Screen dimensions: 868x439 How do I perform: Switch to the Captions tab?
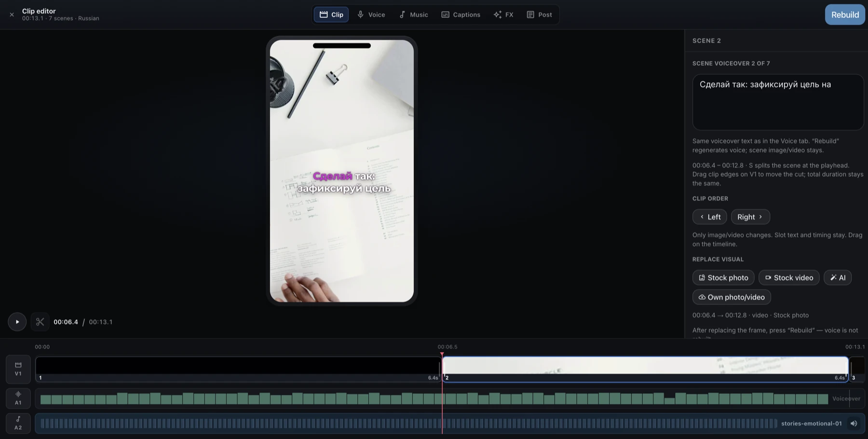tap(461, 14)
